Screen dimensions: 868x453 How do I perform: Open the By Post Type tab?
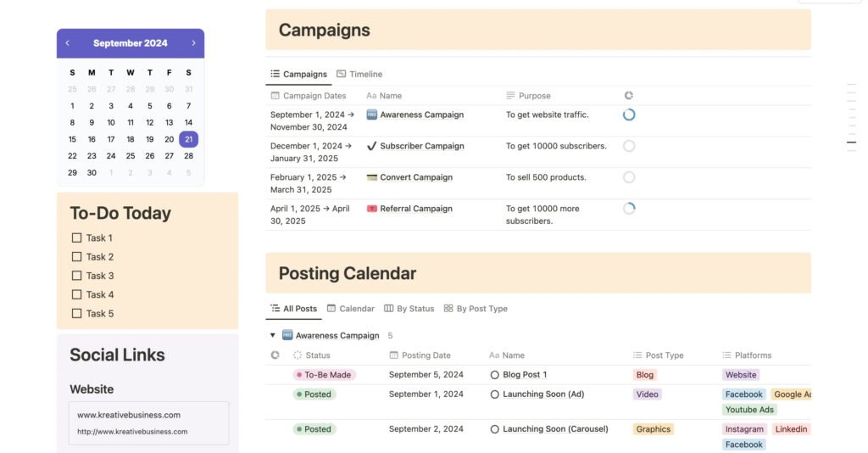476,309
